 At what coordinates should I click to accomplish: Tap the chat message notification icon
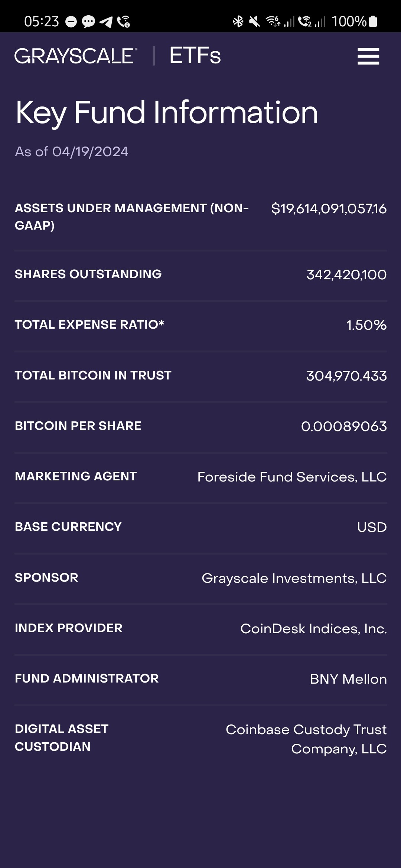click(x=88, y=22)
